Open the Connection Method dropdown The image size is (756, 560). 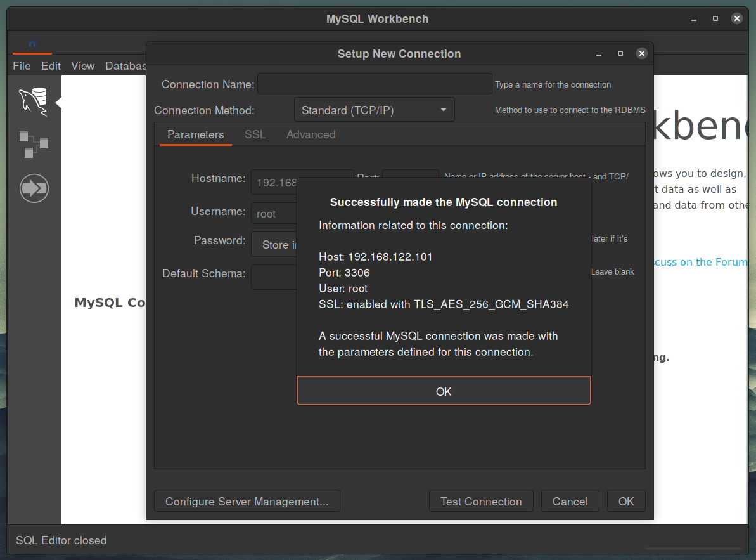point(374,109)
